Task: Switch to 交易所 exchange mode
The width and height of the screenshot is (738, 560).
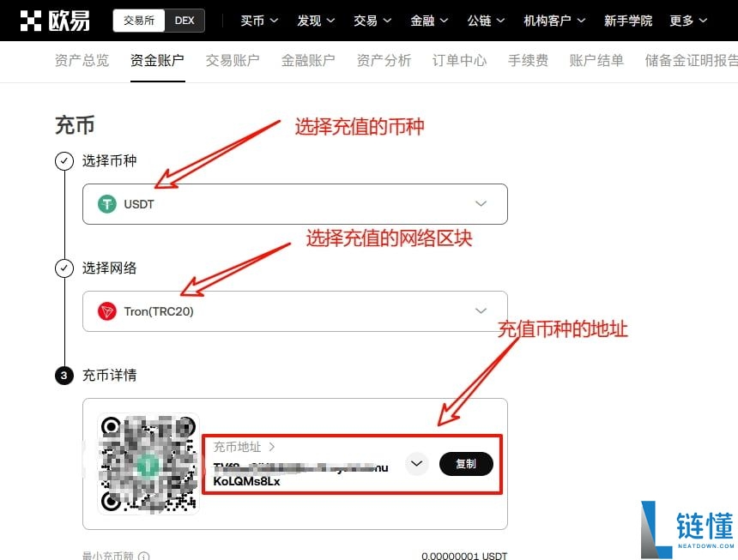Action: 139,21
